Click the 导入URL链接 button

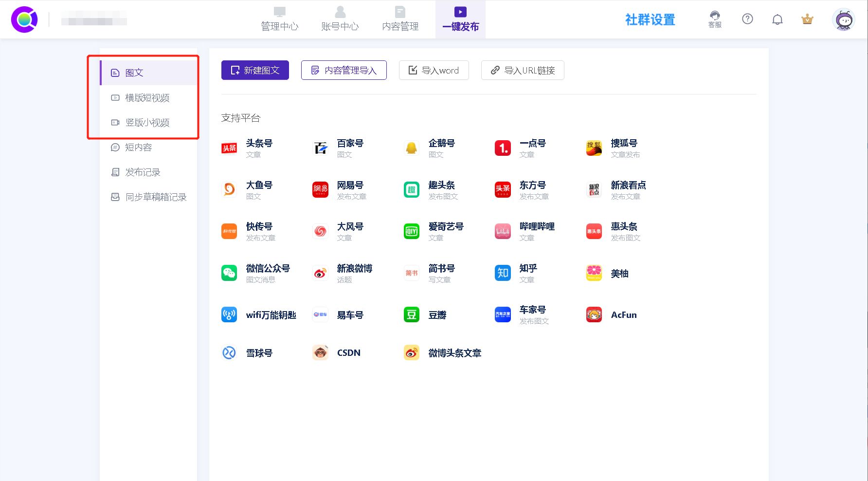click(523, 70)
